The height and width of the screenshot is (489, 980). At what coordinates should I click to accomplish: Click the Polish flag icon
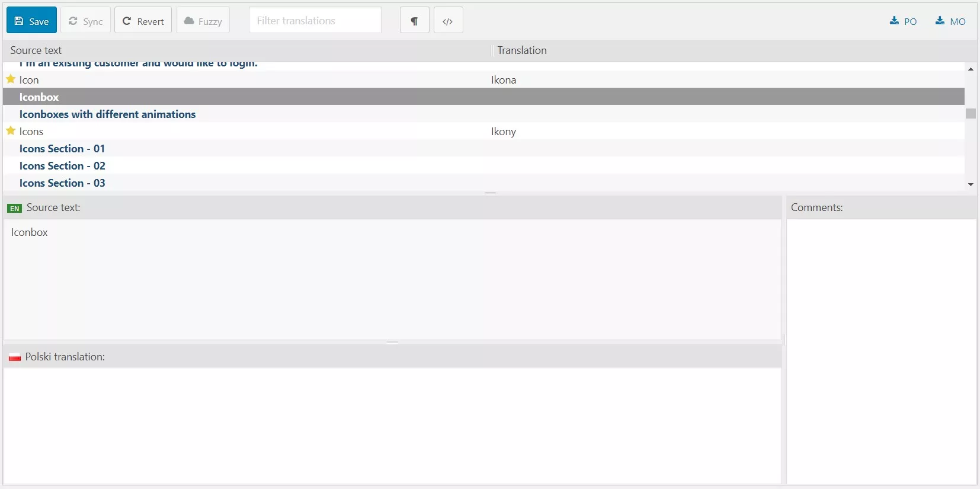[x=15, y=357]
